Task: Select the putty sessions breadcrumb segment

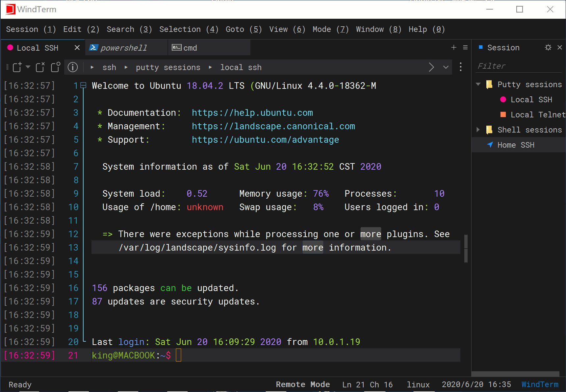Action: coord(168,67)
